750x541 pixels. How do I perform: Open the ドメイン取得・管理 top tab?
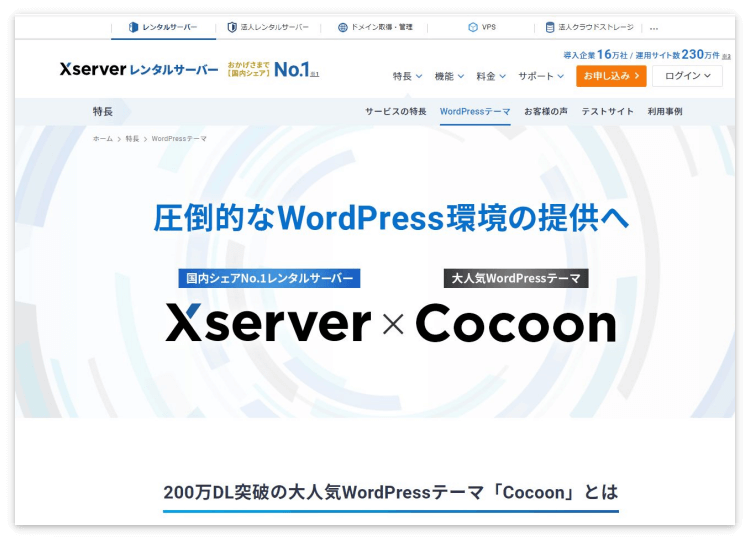click(375, 27)
